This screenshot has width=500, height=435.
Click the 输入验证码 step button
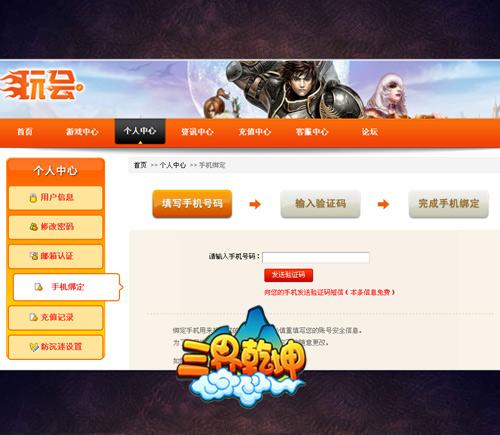(x=320, y=204)
